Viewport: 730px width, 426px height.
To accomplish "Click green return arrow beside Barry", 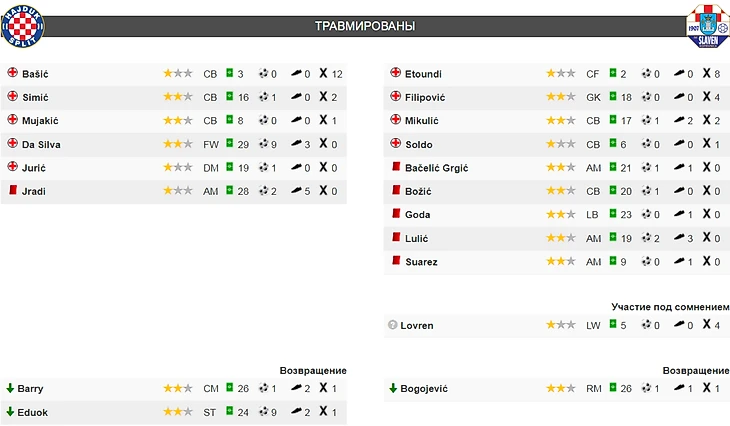I will point(10,388).
